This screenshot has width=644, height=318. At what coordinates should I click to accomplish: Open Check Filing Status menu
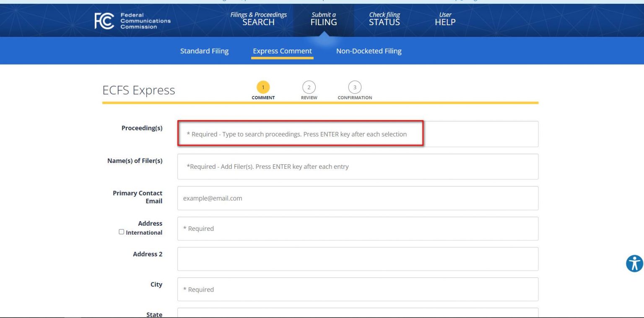click(384, 19)
